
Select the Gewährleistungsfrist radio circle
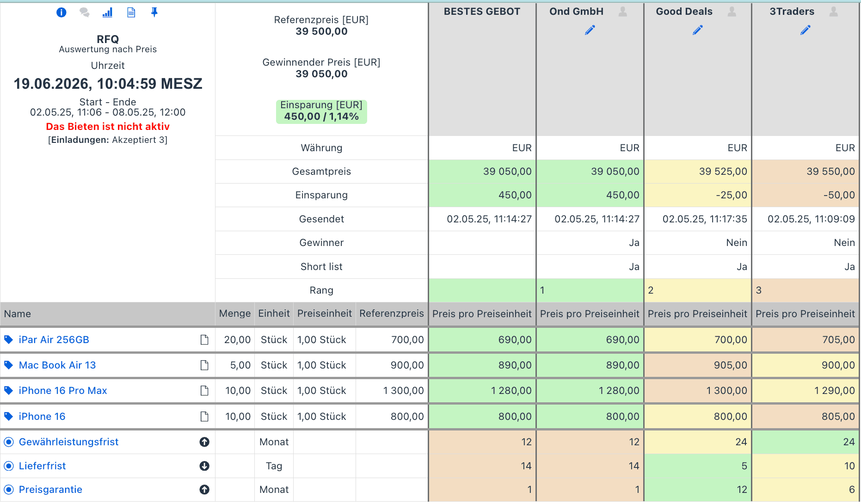coord(9,442)
